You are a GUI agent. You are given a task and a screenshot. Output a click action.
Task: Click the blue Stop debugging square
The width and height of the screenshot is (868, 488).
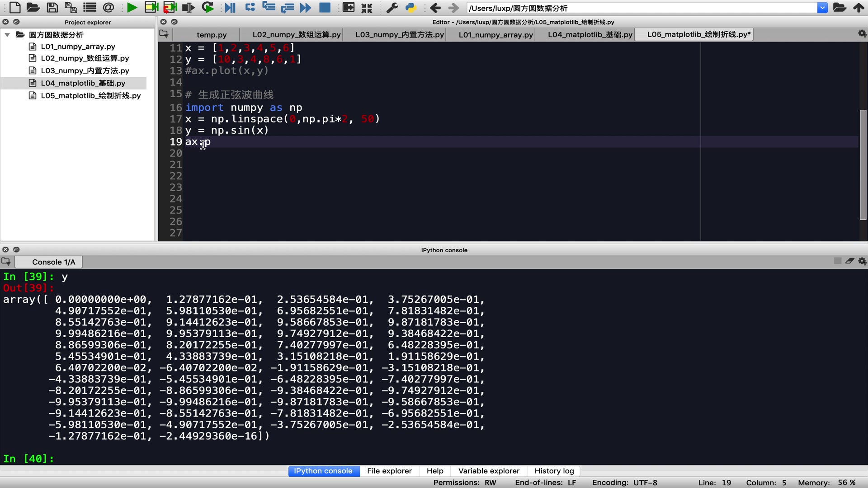(325, 8)
